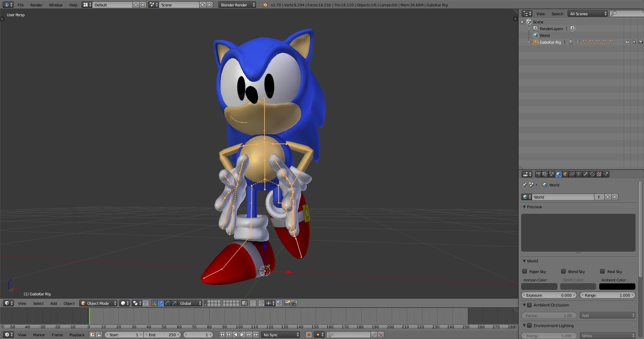Click the OpenGL render image camera icon
The width and height of the screenshot is (644, 339).
(x=287, y=303)
